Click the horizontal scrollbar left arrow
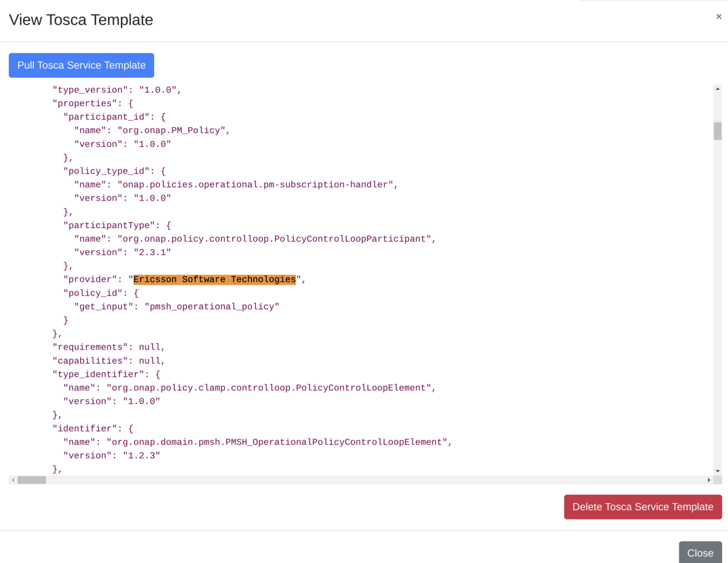The image size is (728, 563). (x=13, y=480)
